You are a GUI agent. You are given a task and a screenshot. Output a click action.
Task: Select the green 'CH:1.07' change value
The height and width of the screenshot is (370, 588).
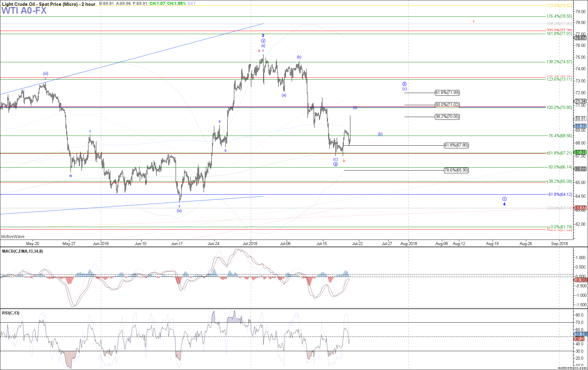(157, 4)
